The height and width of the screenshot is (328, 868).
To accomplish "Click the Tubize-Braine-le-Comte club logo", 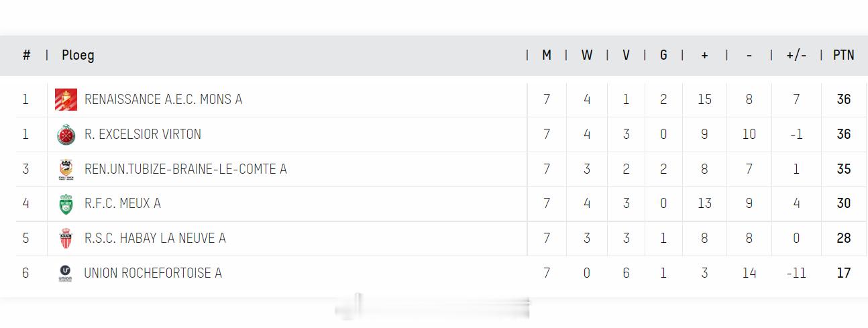I will tap(66, 170).
